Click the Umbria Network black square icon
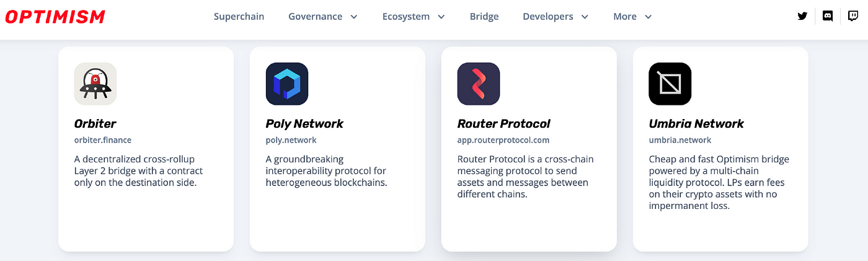 670,84
